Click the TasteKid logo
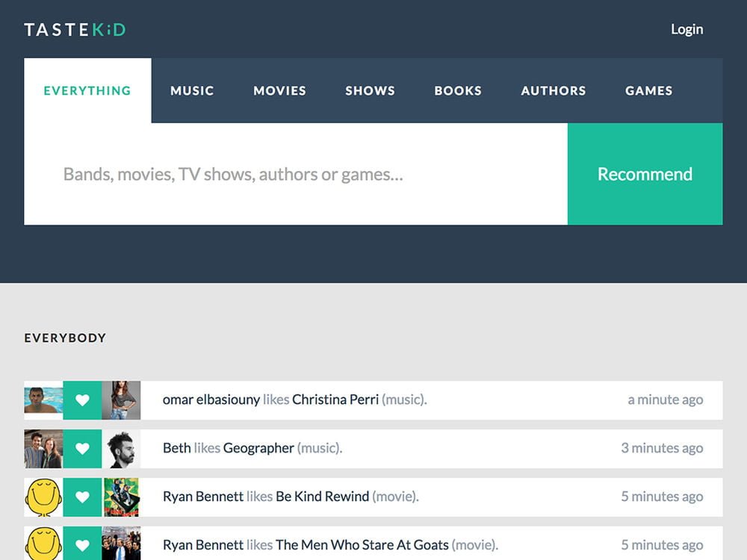The width and height of the screenshot is (747, 560). (75, 30)
